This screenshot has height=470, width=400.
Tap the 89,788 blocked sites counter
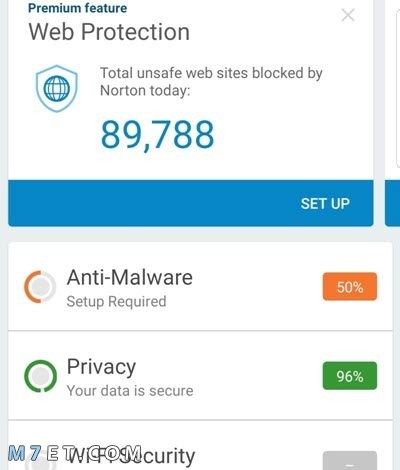tap(157, 135)
